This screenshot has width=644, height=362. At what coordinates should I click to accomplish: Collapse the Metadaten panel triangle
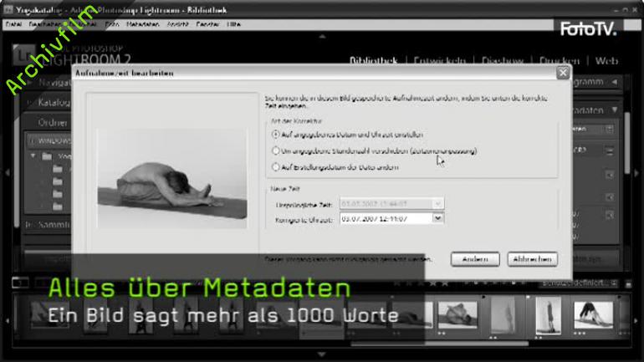tap(615, 110)
